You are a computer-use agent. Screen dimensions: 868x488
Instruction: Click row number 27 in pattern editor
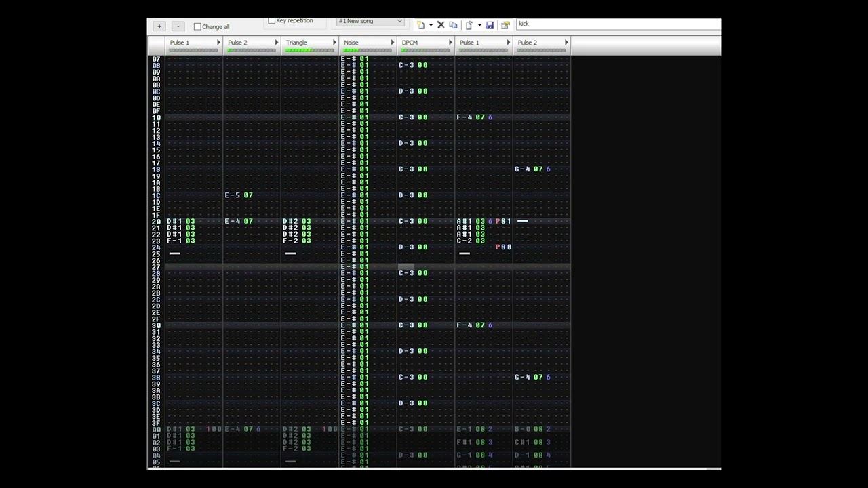coord(157,267)
